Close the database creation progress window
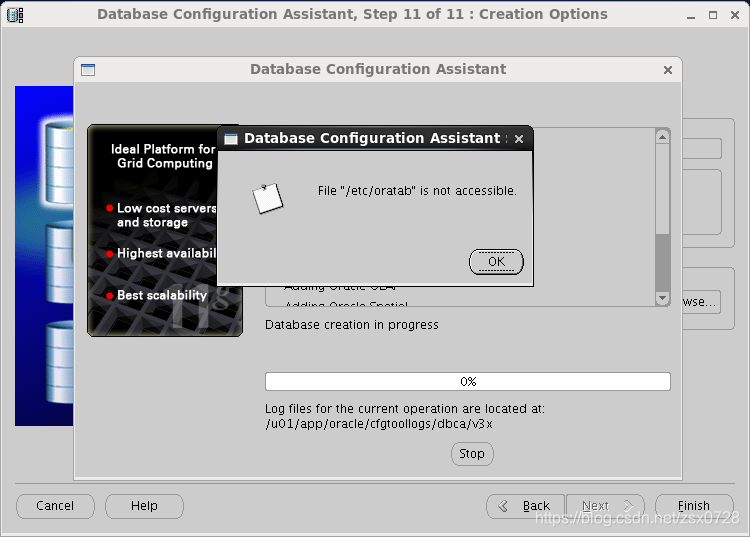 coord(668,70)
